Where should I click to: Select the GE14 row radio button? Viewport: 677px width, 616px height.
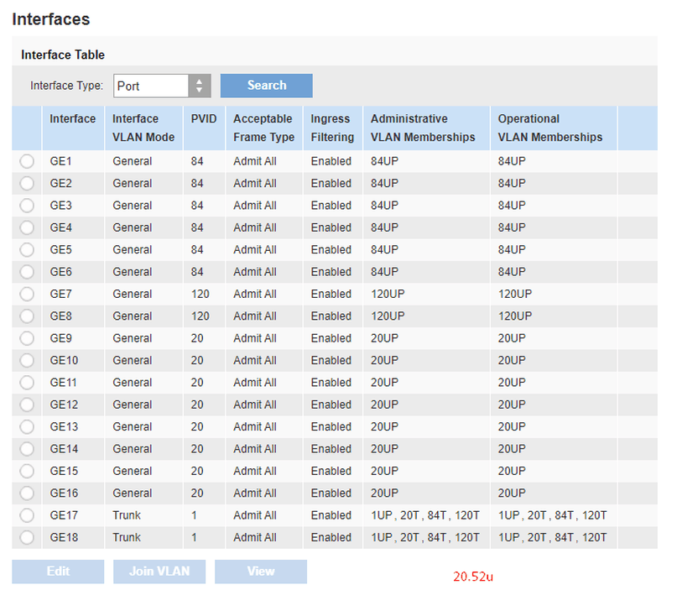(27, 449)
